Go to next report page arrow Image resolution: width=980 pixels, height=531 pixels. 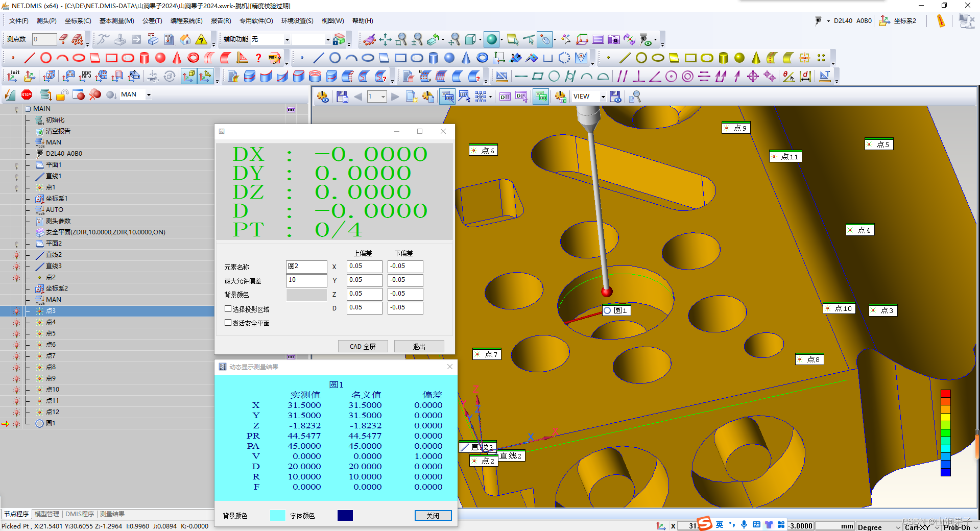click(395, 96)
